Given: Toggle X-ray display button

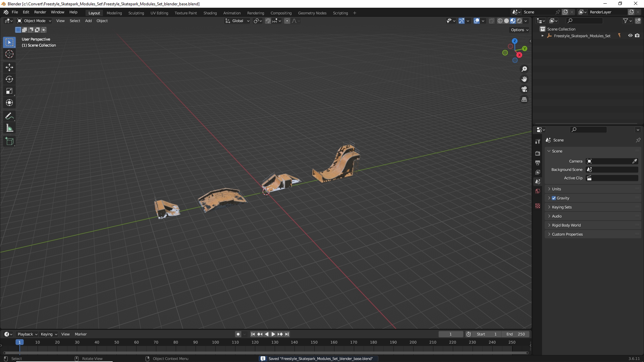Looking at the screenshot, I should pos(491,21).
